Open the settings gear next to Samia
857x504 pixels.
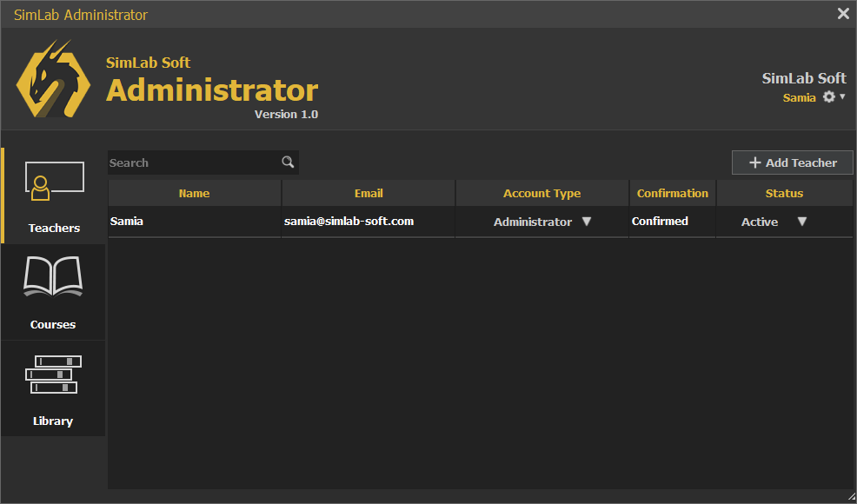(x=829, y=96)
